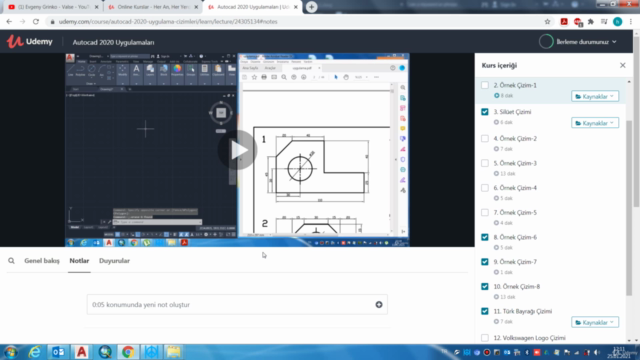
Task: Open Windows Start menu
Action: click(x=11, y=352)
